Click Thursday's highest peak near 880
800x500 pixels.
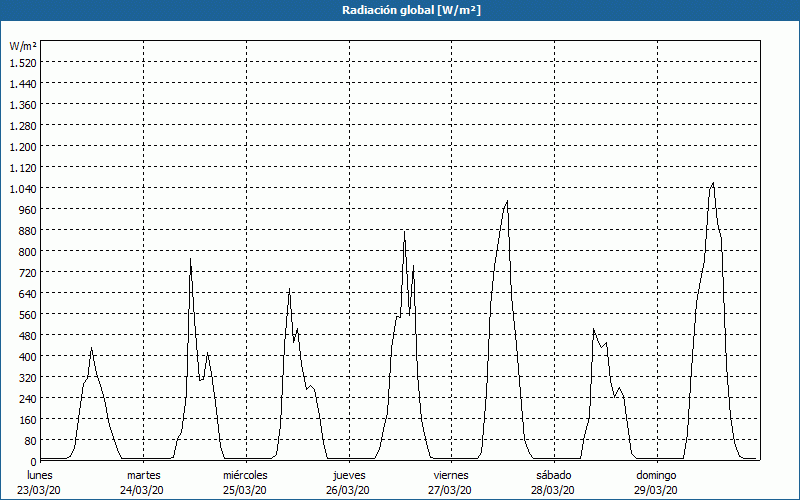404,233
